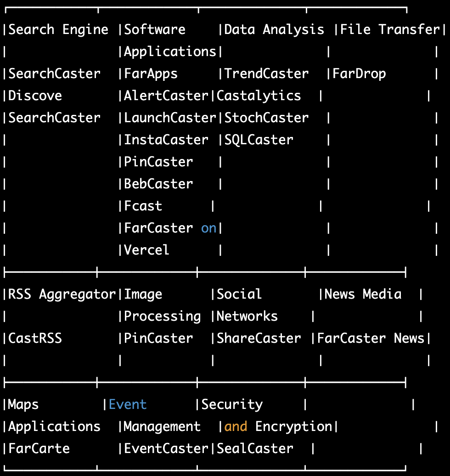Viewport: 450px width, 476px height.
Task: Select the 'Encryption' word
Action: (294, 427)
